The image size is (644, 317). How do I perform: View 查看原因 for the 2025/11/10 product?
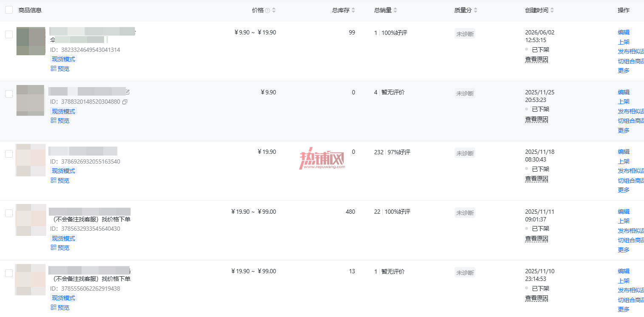(x=537, y=298)
